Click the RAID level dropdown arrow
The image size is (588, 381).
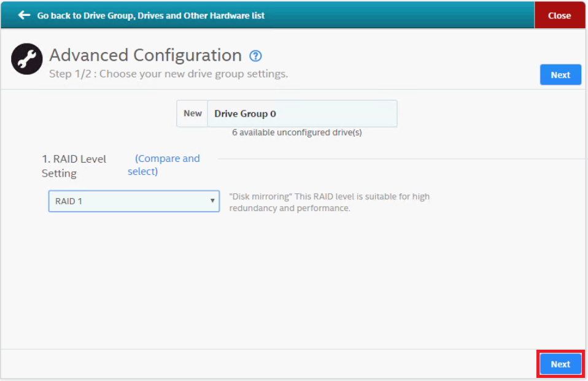(x=212, y=201)
